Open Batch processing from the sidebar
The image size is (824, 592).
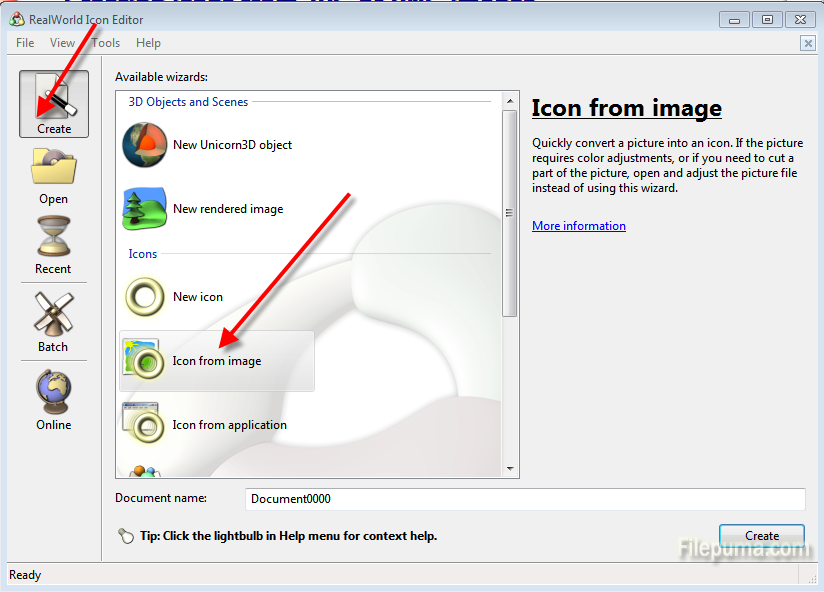coord(53,320)
